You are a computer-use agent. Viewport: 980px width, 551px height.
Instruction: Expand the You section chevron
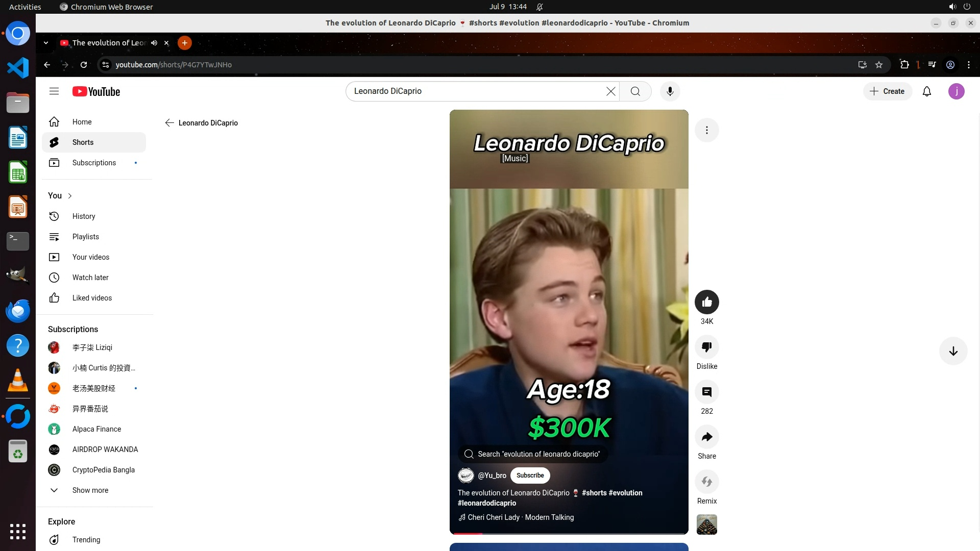pos(70,196)
